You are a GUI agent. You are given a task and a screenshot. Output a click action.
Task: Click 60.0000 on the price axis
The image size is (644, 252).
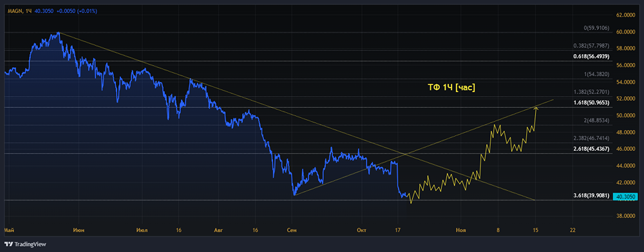tap(625, 32)
